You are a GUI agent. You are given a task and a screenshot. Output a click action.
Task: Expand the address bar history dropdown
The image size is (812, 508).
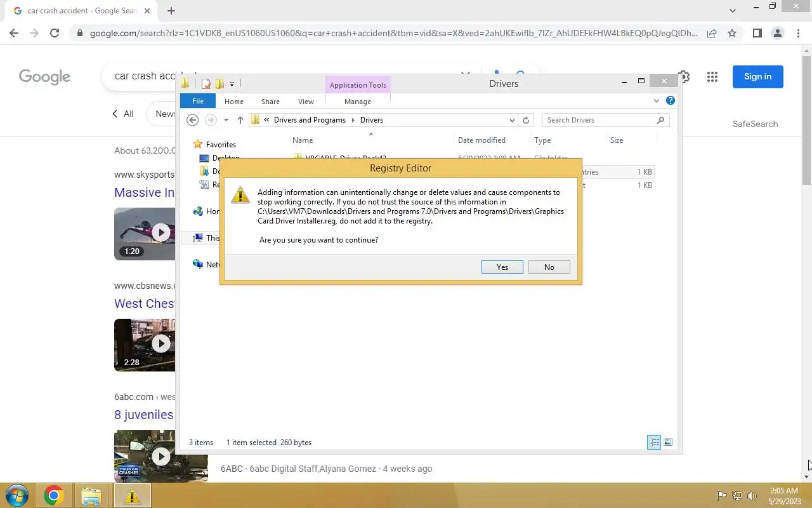click(x=512, y=120)
